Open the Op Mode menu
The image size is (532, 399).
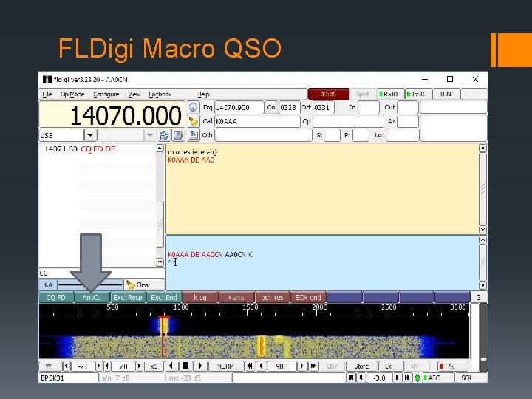(72, 94)
